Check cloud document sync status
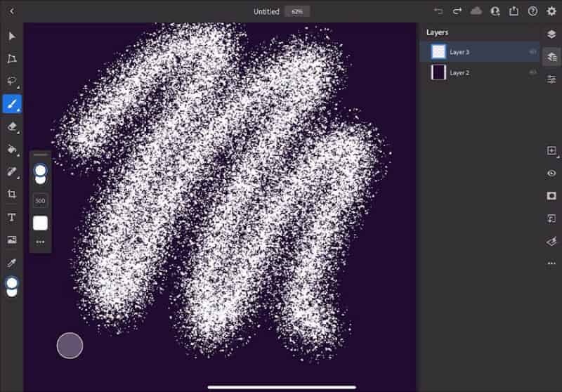This screenshot has height=392, width=562. [476, 11]
